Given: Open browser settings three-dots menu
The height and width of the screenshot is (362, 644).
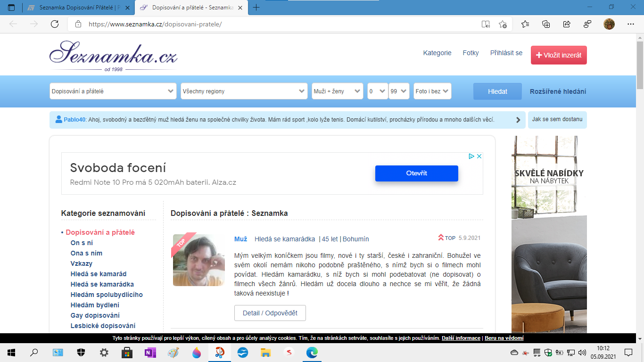Looking at the screenshot, I should click(631, 24).
